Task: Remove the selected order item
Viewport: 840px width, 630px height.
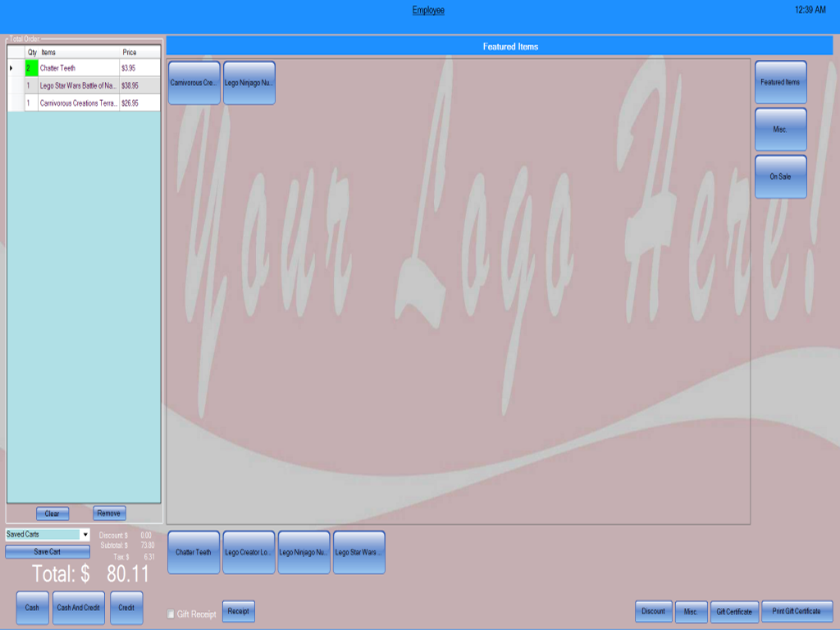Action: 109,514
